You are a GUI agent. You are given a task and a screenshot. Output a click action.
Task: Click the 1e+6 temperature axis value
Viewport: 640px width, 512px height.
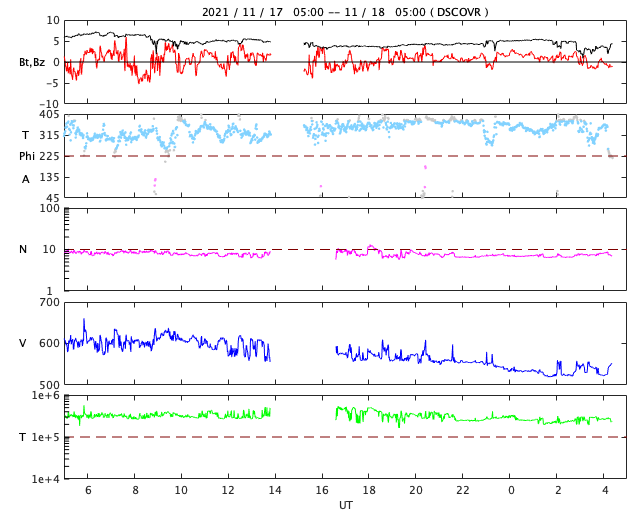point(45,396)
